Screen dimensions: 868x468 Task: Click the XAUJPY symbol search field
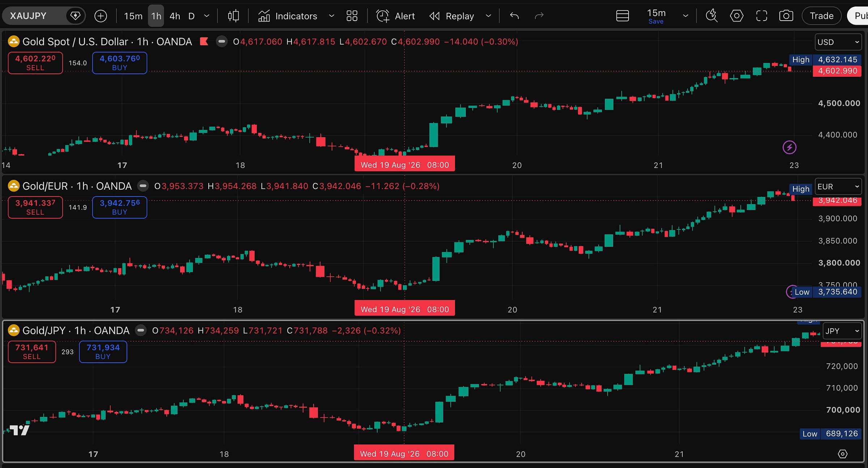click(34, 16)
